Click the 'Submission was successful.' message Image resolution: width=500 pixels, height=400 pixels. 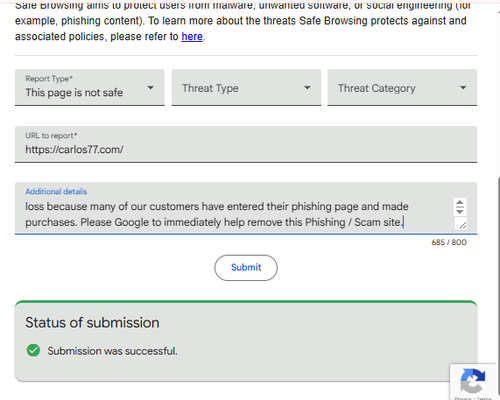click(112, 351)
